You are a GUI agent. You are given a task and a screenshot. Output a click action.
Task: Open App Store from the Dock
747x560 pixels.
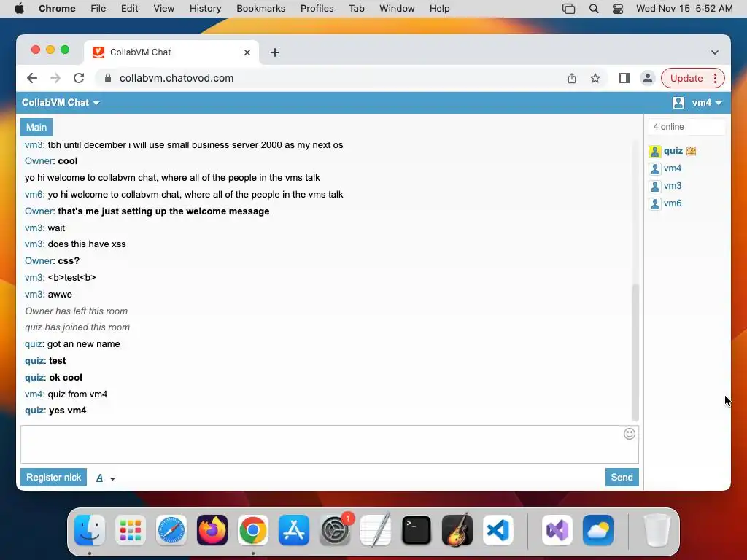point(293,530)
